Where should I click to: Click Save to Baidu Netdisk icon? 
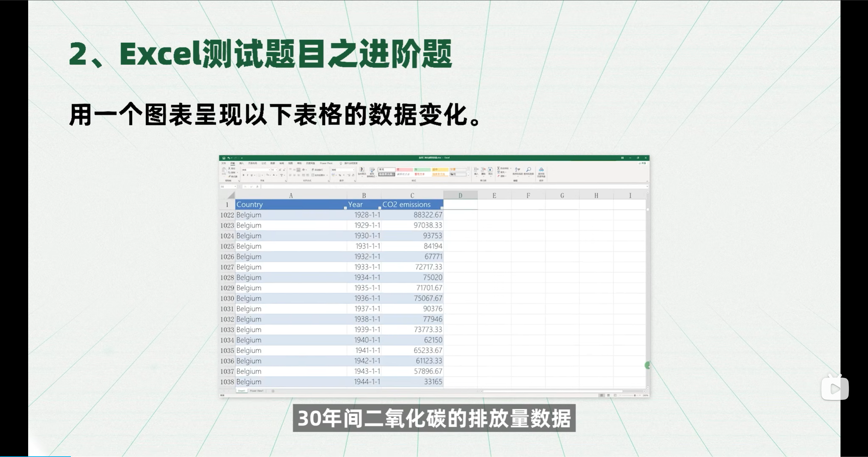(541, 170)
